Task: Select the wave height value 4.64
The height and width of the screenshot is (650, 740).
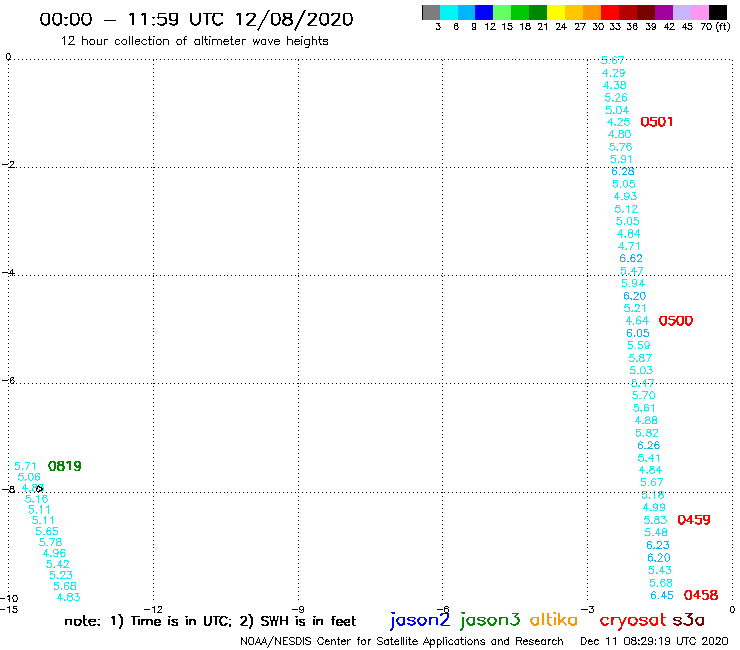Action: click(x=637, y=321)
